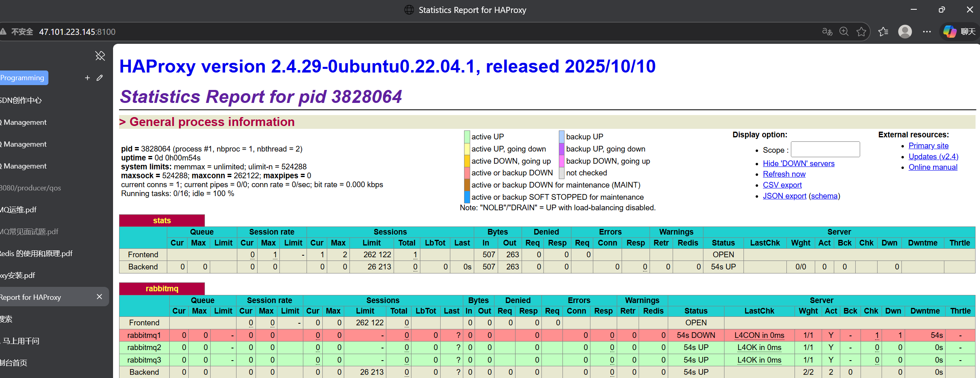980x378 pixels.
Task: Open the schema link
Action: click(x=824, y=196)
